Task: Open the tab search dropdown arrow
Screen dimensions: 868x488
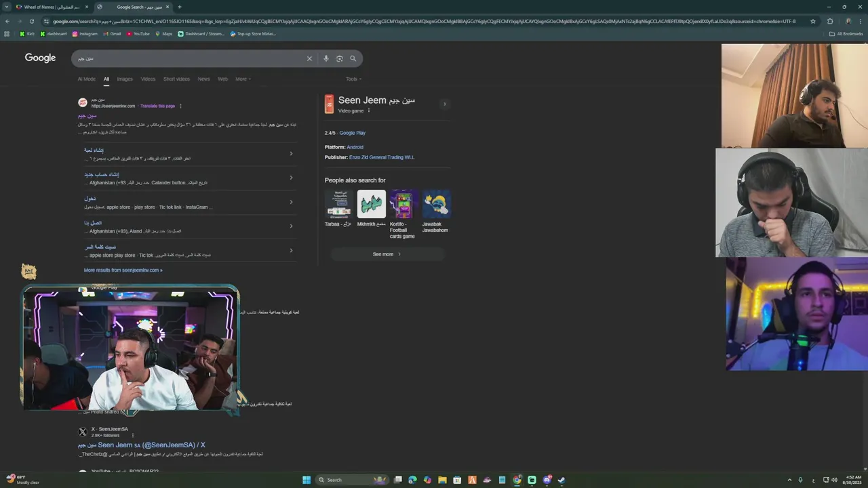Action: click(x=7, y=7)
